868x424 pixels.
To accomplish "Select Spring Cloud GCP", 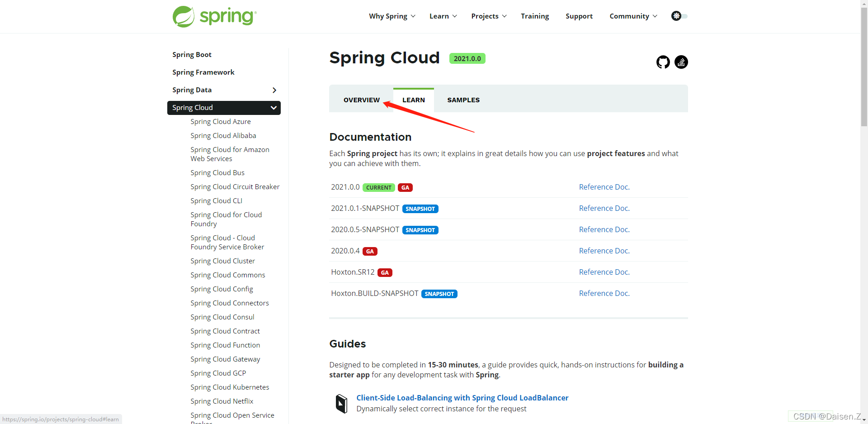I will pos(218,373).
